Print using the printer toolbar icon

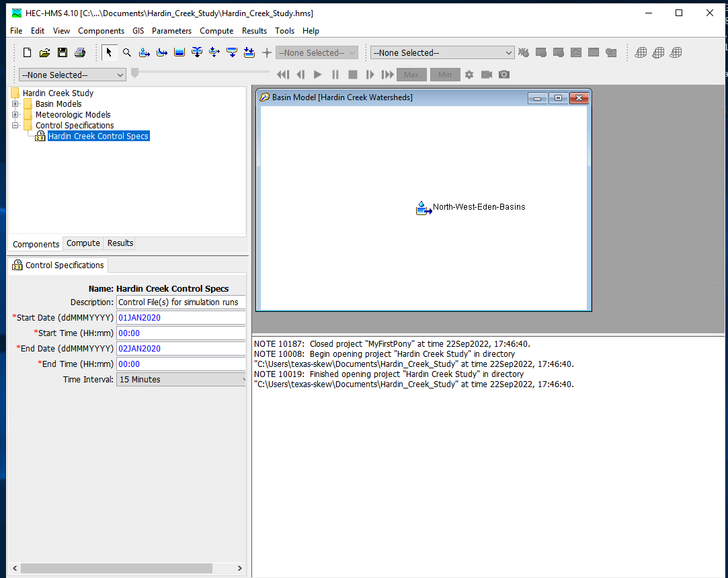[80, 52]
